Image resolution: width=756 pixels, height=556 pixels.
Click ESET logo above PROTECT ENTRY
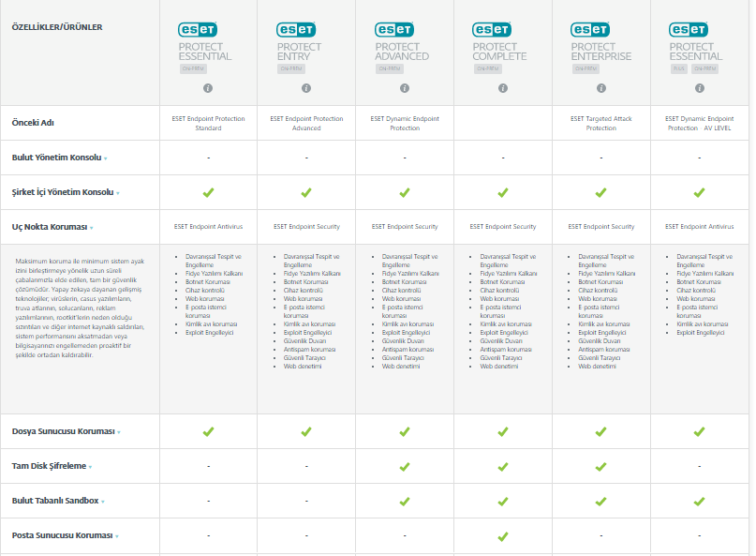(x=296, y=30)
